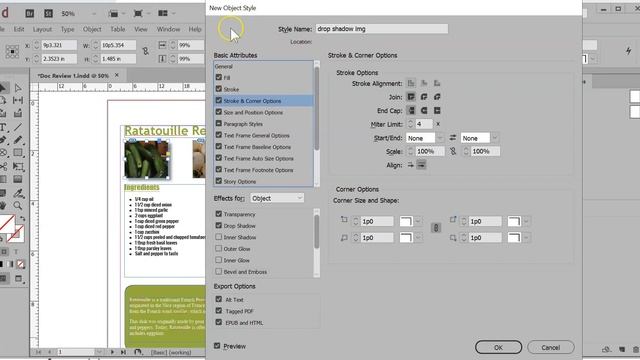Uncheck the Stroke attribute checkbox
This screenshot has height=360, width=640.
click(219, 89)
